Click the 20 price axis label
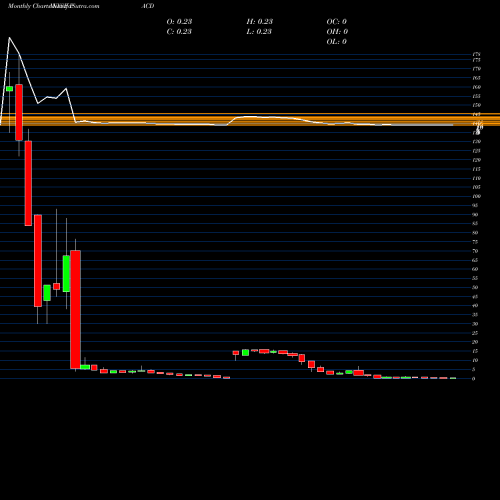 pos(475,342)
